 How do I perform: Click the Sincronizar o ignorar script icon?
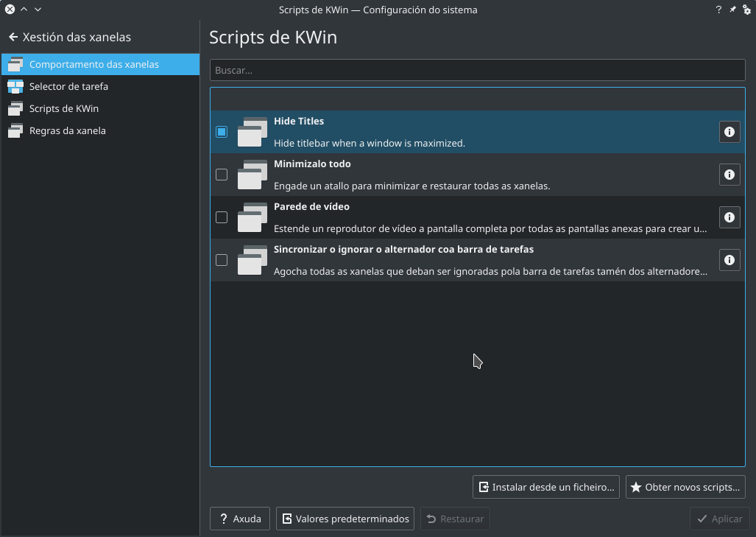point(252,260)
